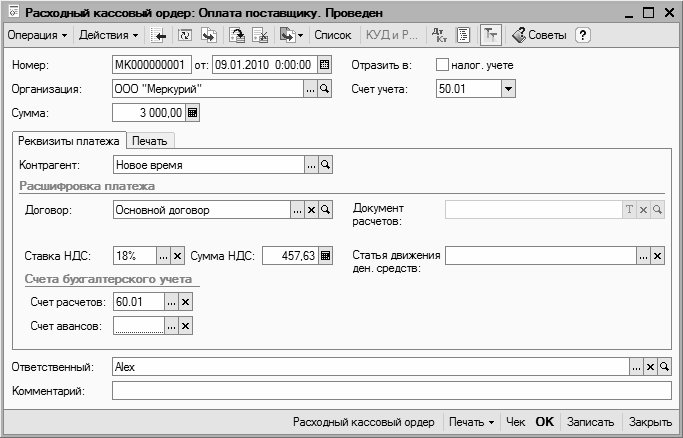Click the Дт/Кт postings icon in toolbar
The height and width of the screenshot is (438, 683).
(x=440, y=35)
